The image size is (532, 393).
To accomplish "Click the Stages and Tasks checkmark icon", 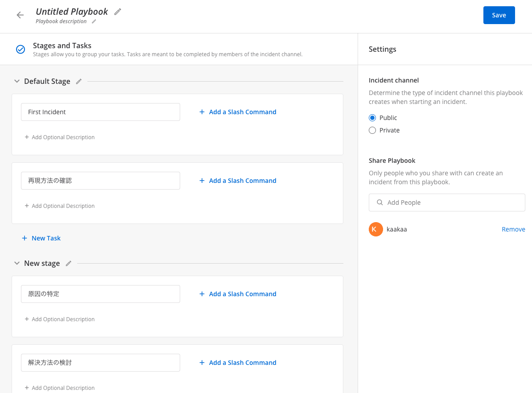I will 21,50.
